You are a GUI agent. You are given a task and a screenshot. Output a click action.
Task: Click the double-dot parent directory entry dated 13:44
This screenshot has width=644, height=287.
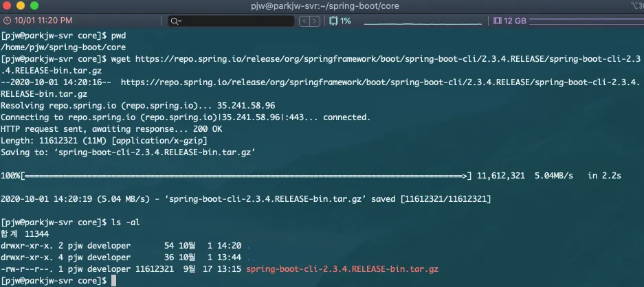click(x=250, y=259)
